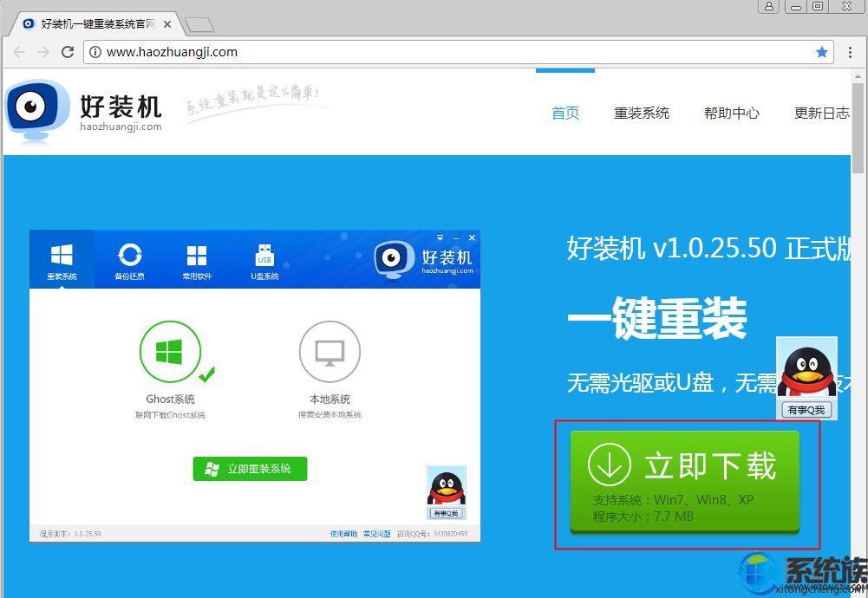Open the 更新日志 nav item
Image resolution: width=868 pixels, height=598 pixels.
[821, 113]
